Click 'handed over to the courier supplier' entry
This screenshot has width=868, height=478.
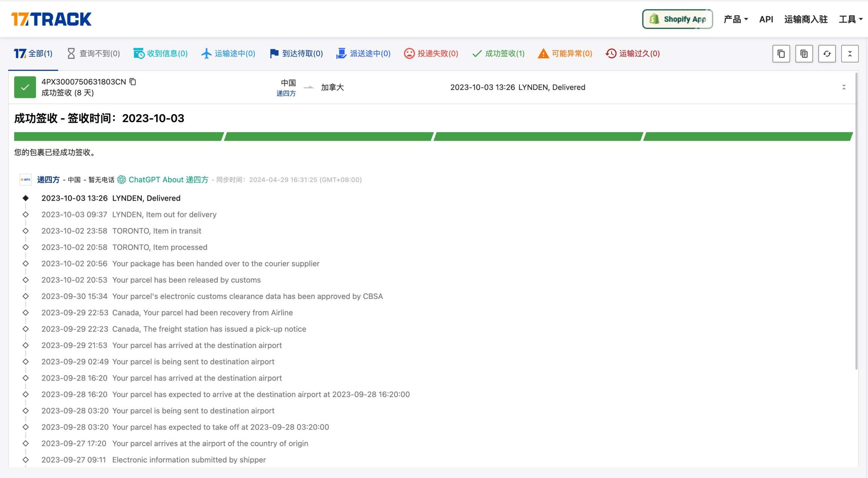(x=216, y=264)
